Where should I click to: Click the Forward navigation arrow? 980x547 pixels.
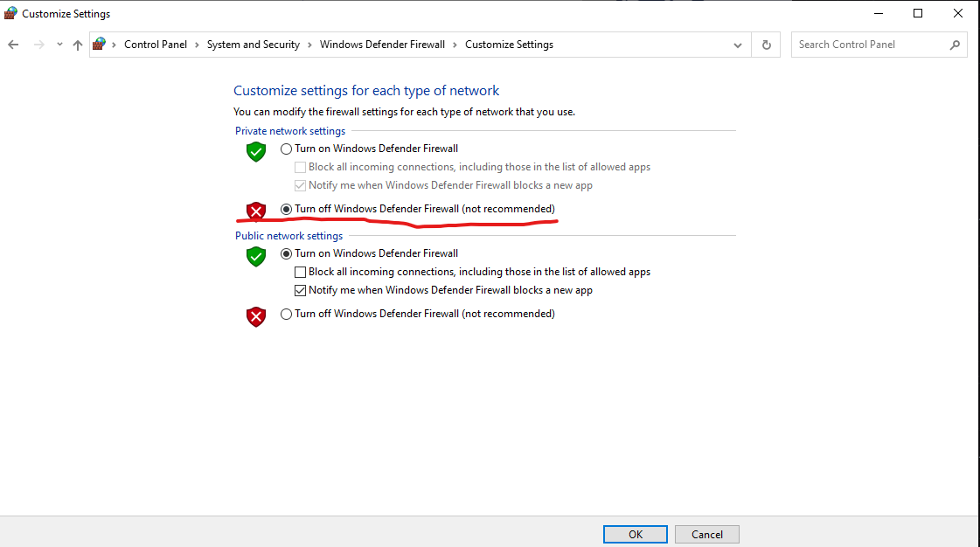coord(38,45)
